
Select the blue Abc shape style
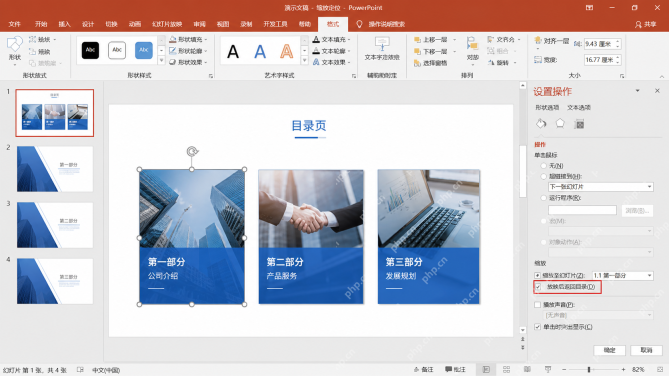[144, 50]
